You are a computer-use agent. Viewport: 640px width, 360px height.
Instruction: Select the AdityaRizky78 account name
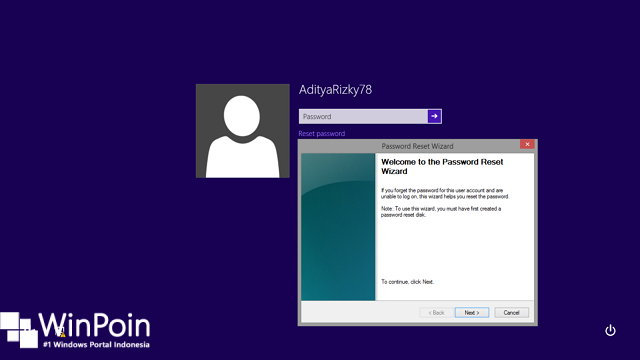(335, 90)
